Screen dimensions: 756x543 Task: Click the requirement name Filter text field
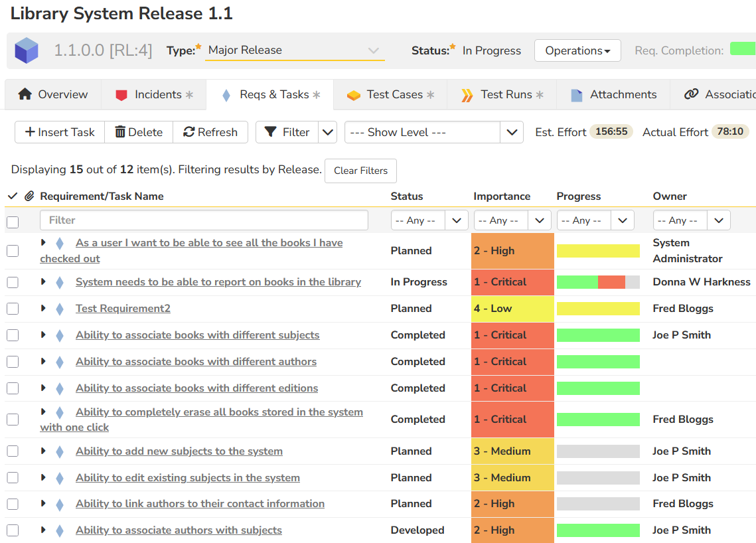point(204,220)
